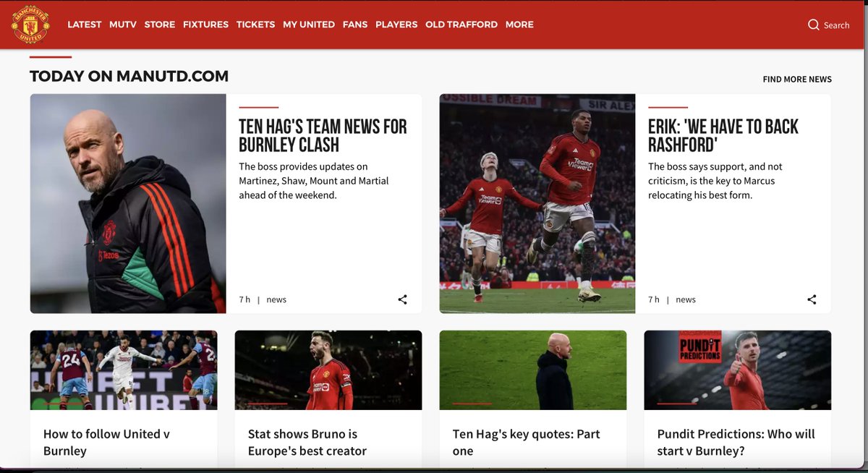868x473 pixels.
Task: Open the PLAYERS nav item
Action: coord(396,25)
